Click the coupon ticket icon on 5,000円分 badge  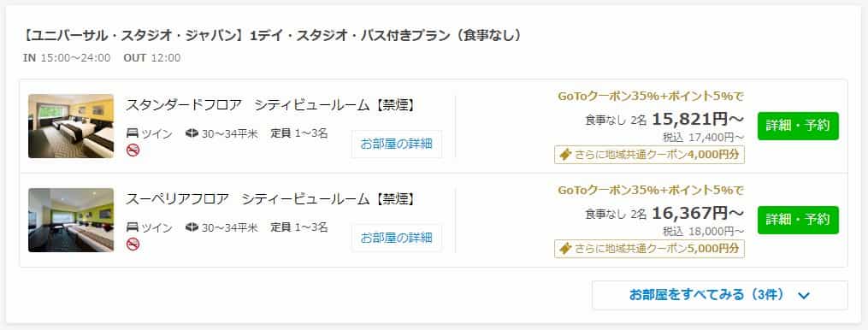click(565, 249)
